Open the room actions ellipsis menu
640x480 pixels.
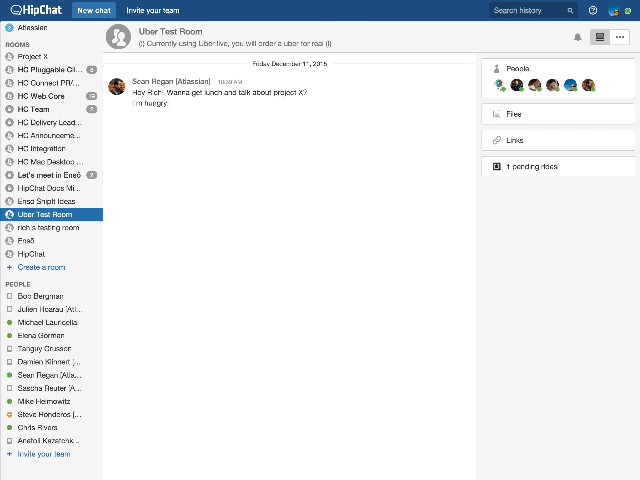point(620,37)
